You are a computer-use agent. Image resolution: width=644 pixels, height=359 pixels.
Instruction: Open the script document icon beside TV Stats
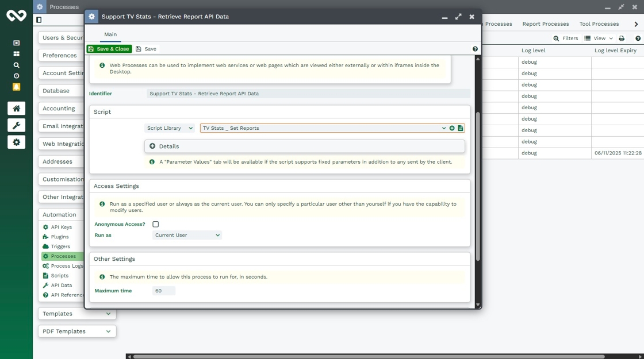(x=461, y=128)
